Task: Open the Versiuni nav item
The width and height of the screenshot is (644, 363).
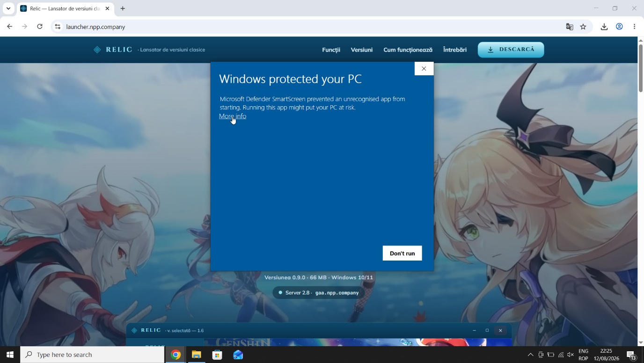Action: pos(362,50)
